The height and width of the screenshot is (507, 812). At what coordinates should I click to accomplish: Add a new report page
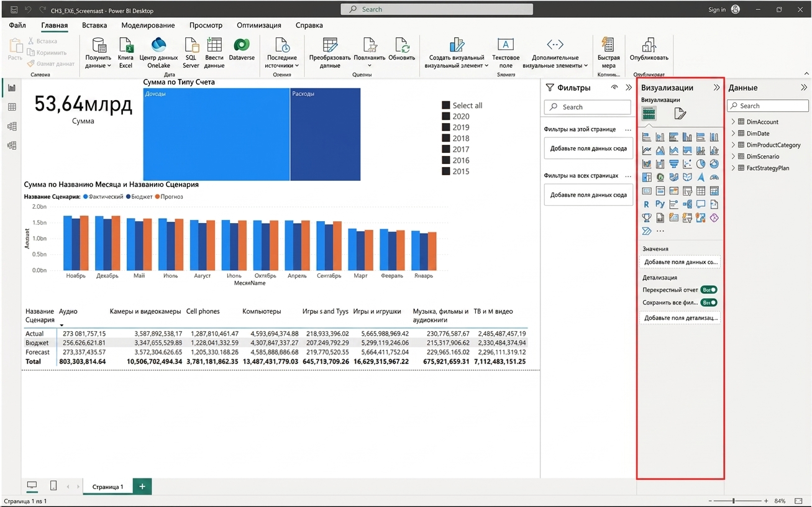(142, 486)
